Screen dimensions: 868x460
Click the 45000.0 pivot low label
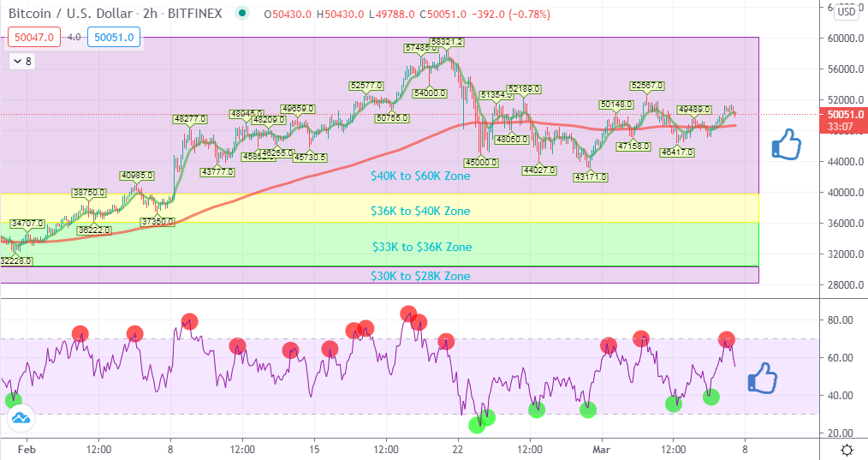[481, 163]
